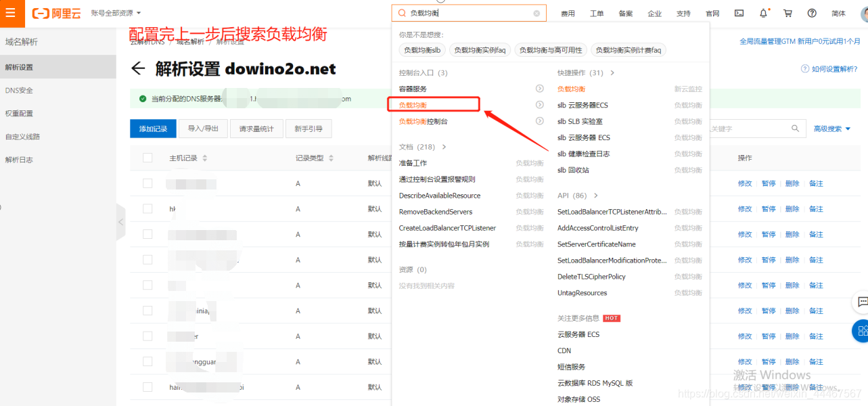Screen dimensions: 868x406
Task: Open the slb 健康检查日志 quick action
Action: point(583,154)
